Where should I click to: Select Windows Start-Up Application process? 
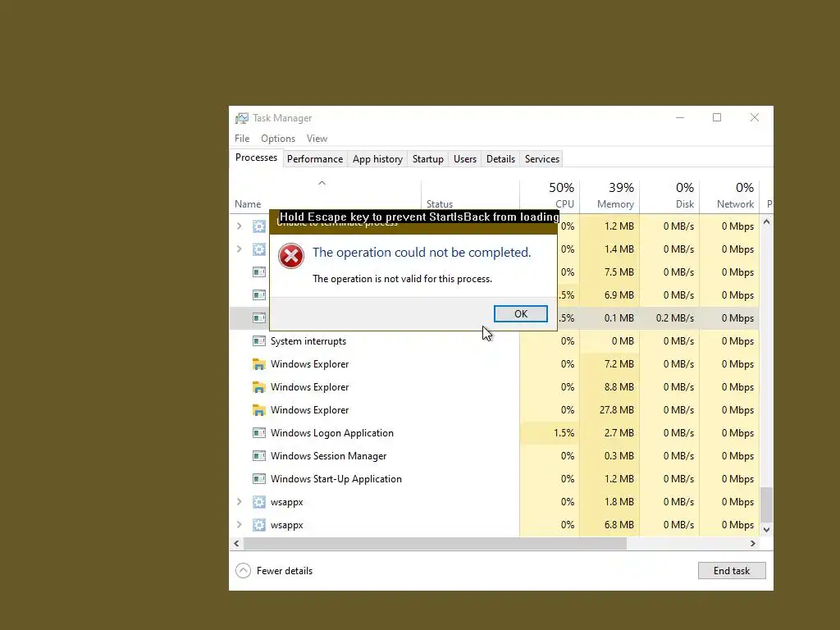(x=494, y=479)
